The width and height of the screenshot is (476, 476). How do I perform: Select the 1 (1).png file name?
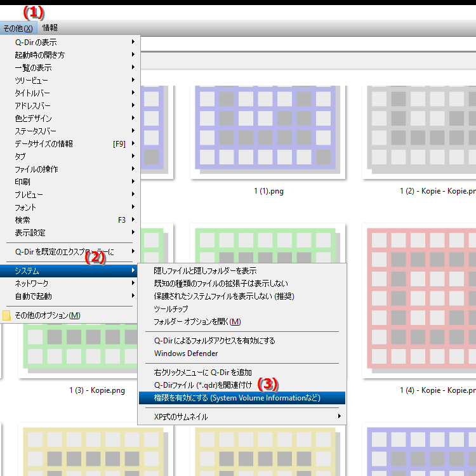coord(268,191)
